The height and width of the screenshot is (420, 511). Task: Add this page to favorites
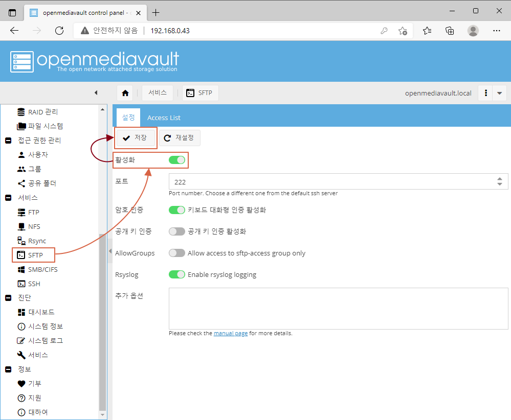click(x=403, y=31)
